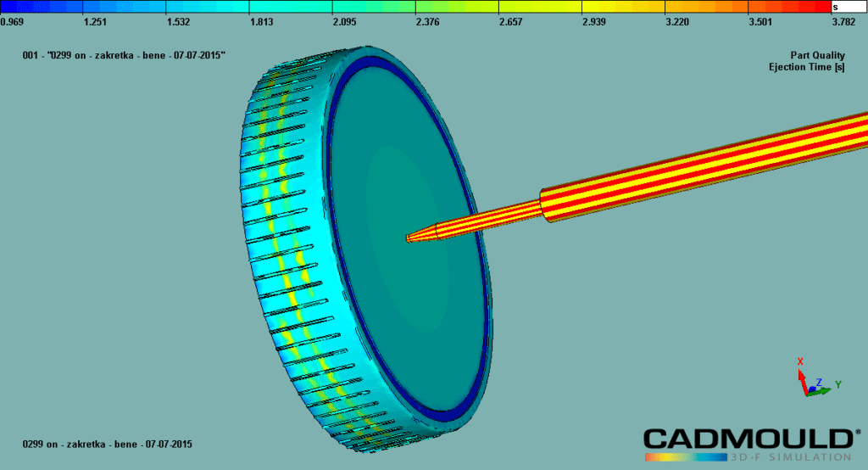The width and height of the screenshot is (868, 470).
Task: Click the red legend segment near 3.782
Action: click(x=814, y=7)
